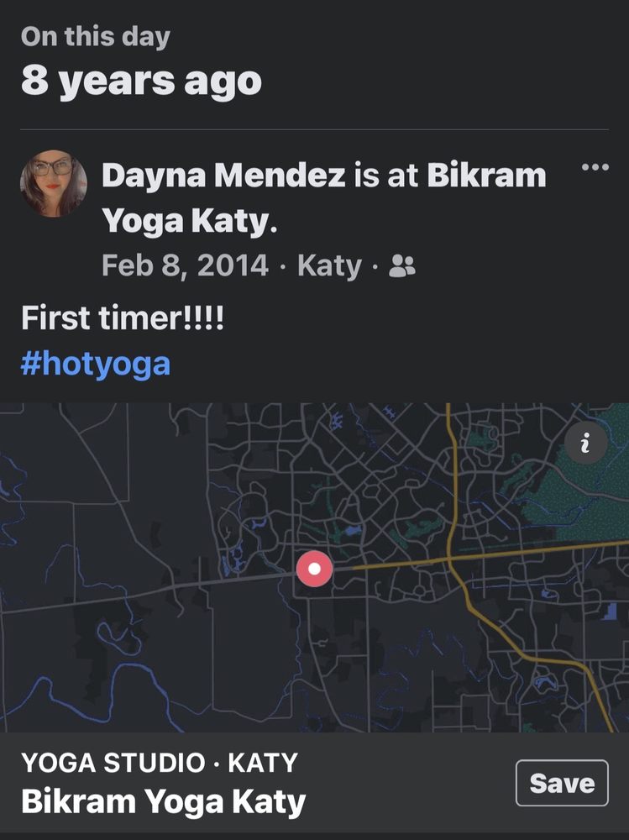
Task: Open Dayna Mendez's profile picture
Action: pos(54,183)
